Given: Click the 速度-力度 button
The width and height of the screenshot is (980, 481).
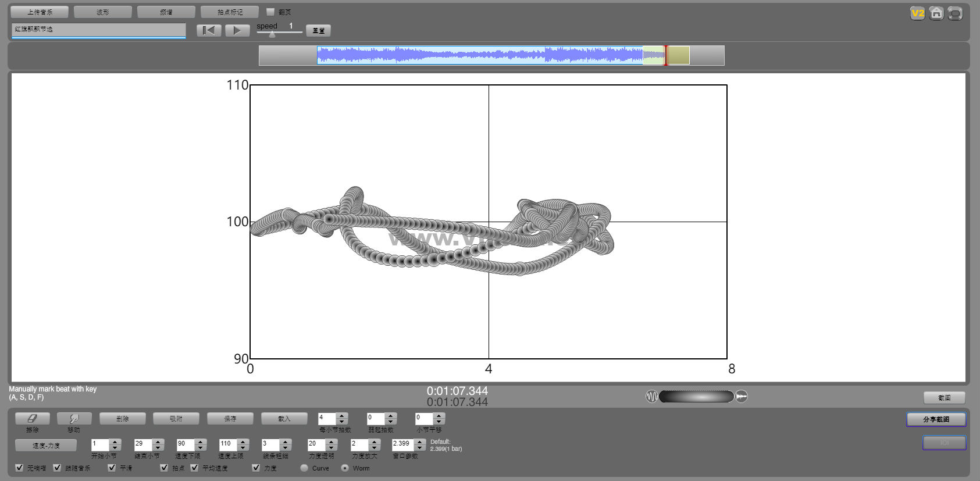Looking at the screenshot, I should [x=46, y=445].
